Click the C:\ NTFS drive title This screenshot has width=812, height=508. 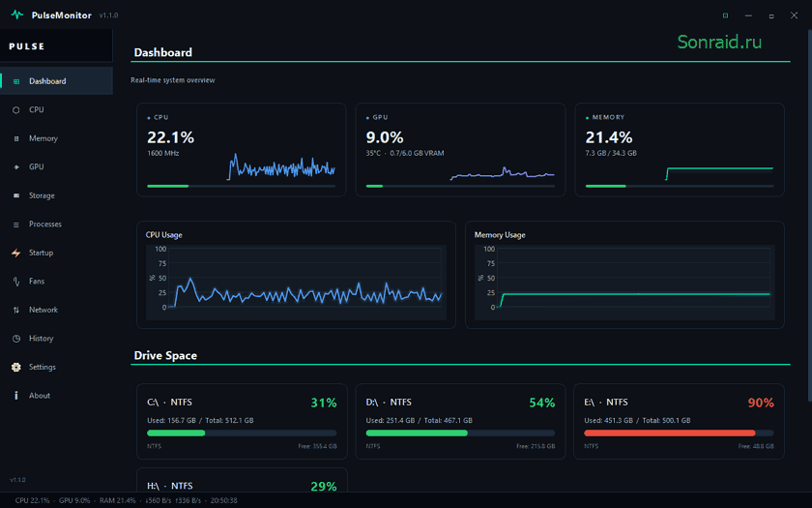tap(169, 403)
